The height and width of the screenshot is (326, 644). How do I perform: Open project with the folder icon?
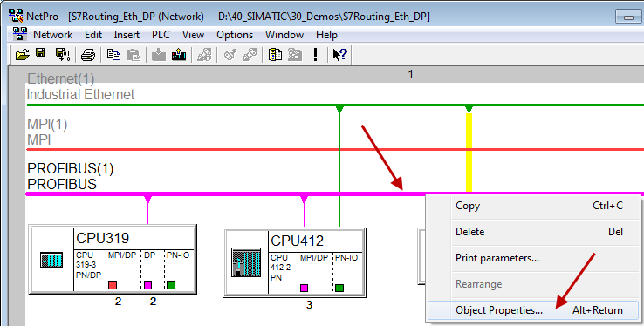(22, 55)
